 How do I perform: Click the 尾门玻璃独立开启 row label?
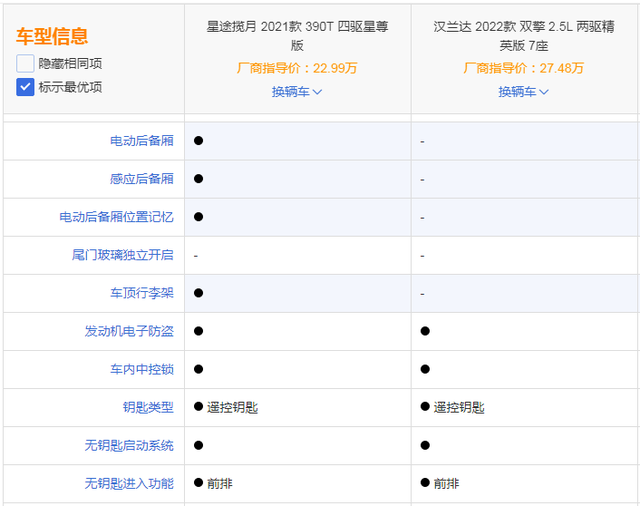(x=122, y=255)
